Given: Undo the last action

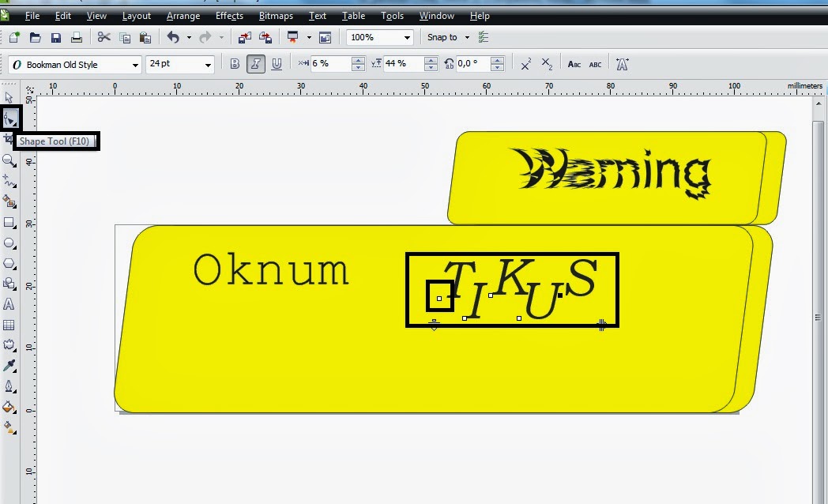Looking at the screenshot, I should point(173,37).
